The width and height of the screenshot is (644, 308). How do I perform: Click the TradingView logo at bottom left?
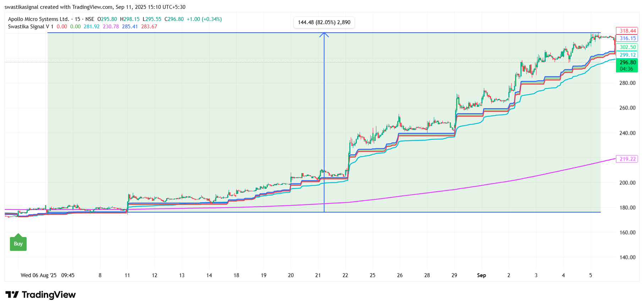click(40, 295)
